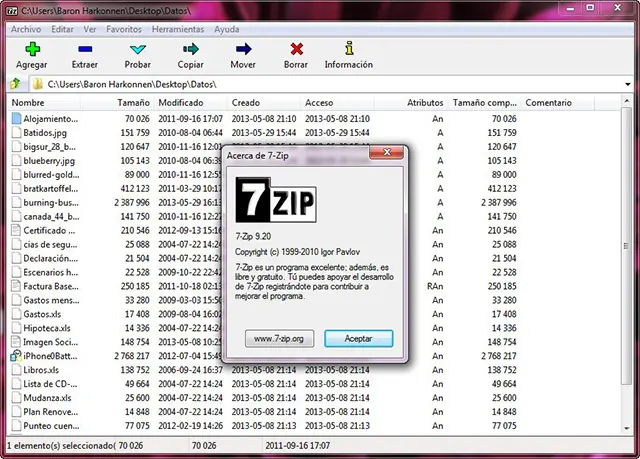Click the blue minus Extraer icon
The height and width of the screenshot is (459, 640).
point(84,48)
